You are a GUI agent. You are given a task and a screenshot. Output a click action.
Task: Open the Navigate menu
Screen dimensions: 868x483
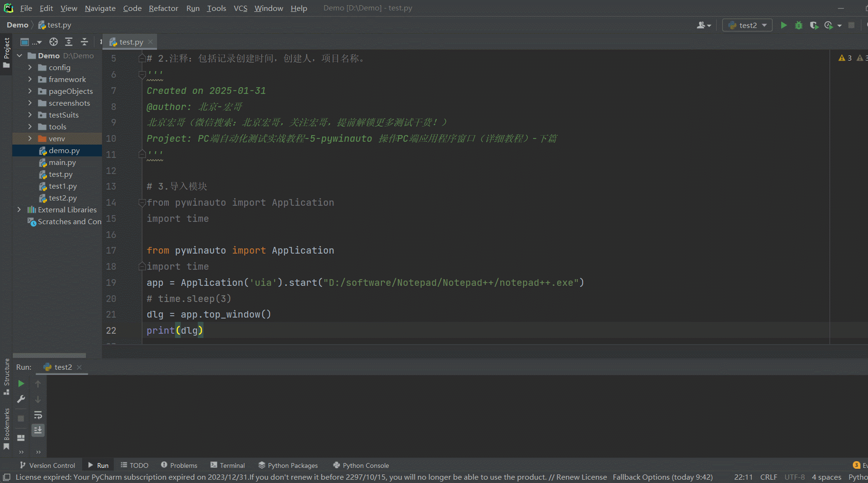point(100,8)
